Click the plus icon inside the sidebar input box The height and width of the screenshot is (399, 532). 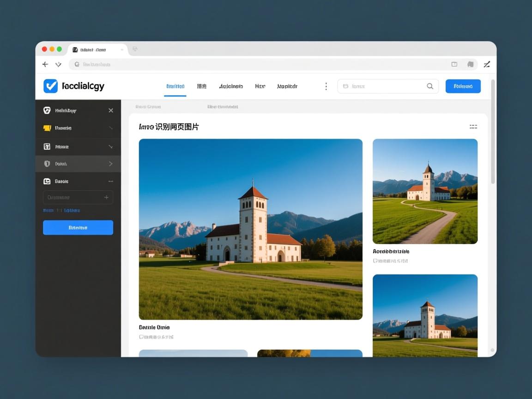106,197
